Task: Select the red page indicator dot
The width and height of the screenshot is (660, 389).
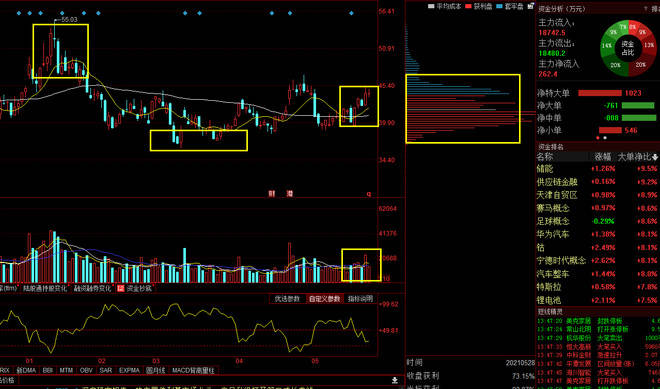Action: 598,138
